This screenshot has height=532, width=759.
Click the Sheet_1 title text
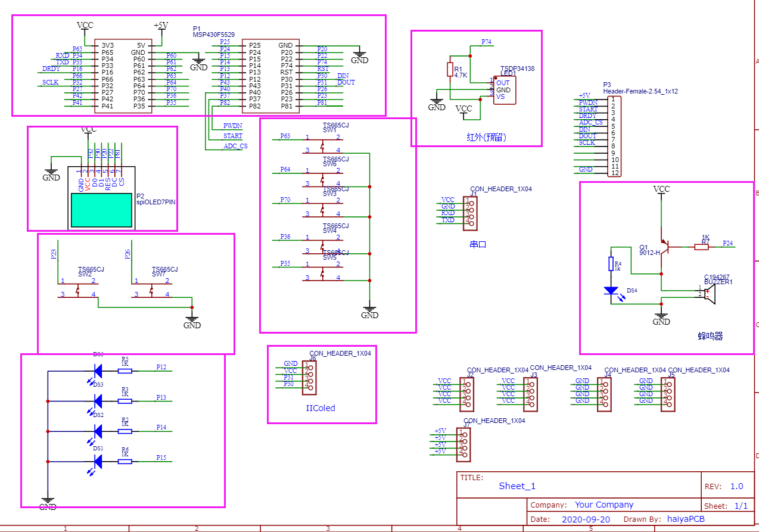(517, 486)
